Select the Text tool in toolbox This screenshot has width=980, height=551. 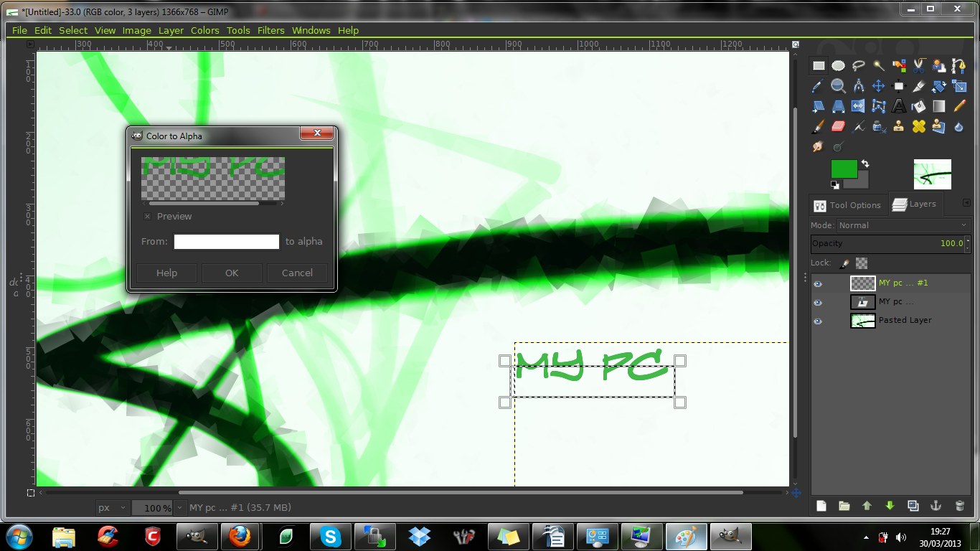[x=898, y=106]
